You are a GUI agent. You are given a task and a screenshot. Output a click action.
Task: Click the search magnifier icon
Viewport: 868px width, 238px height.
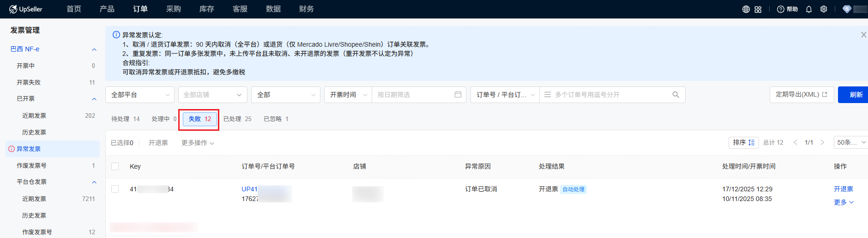675,95
